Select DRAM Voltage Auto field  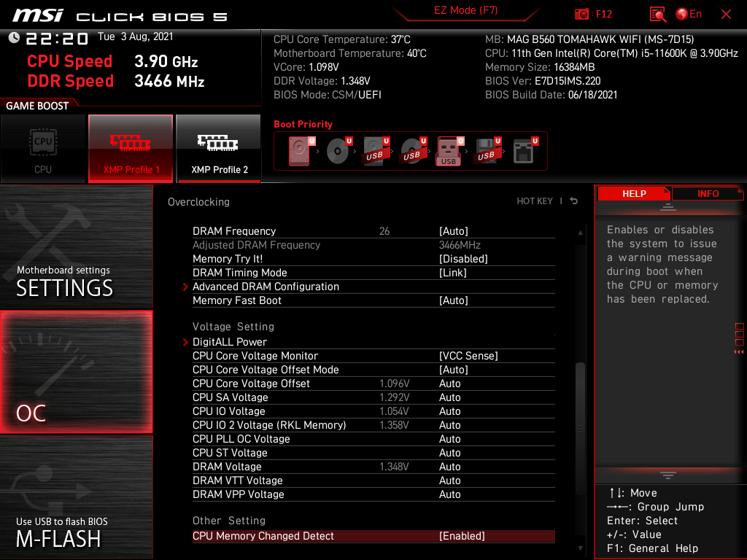(449, 466)
